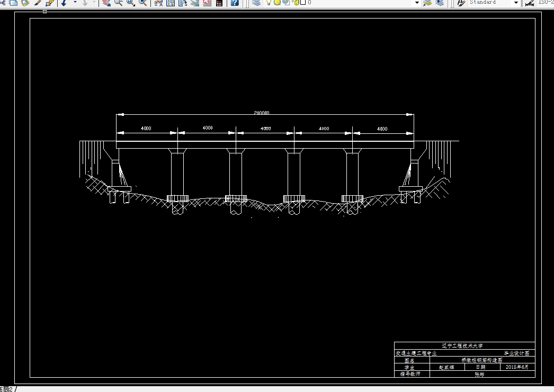Click the ISO dimension style combo box

click(x=545, y=3)
